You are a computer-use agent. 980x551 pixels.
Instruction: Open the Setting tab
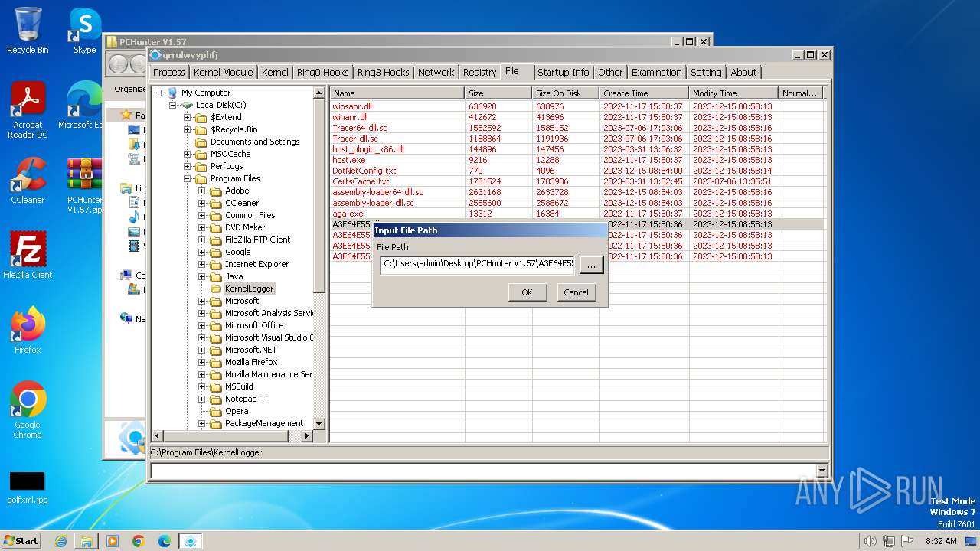(706, 72)
